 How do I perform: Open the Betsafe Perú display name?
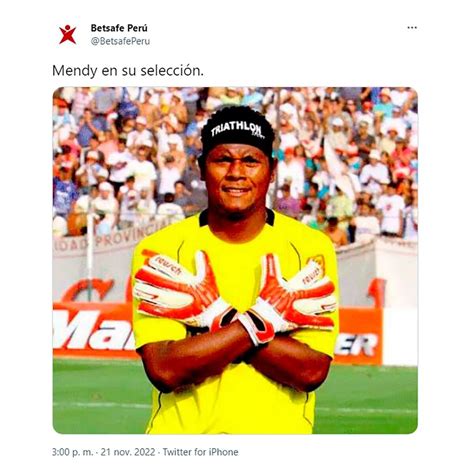tap(119, 28)
